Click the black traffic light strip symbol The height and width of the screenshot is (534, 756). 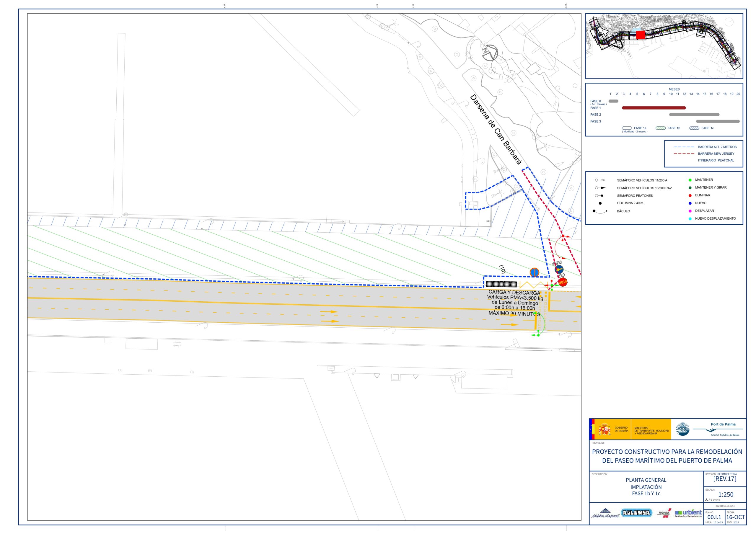[501, 284]
